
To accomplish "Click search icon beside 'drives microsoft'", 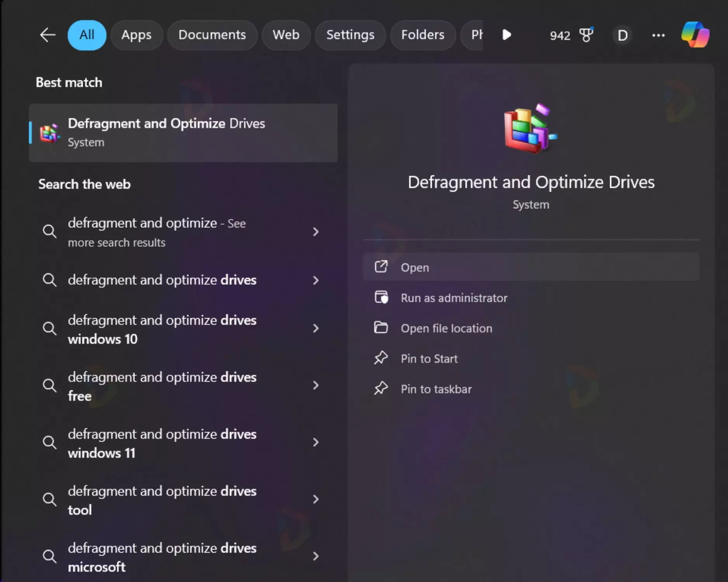I will 49,556.
